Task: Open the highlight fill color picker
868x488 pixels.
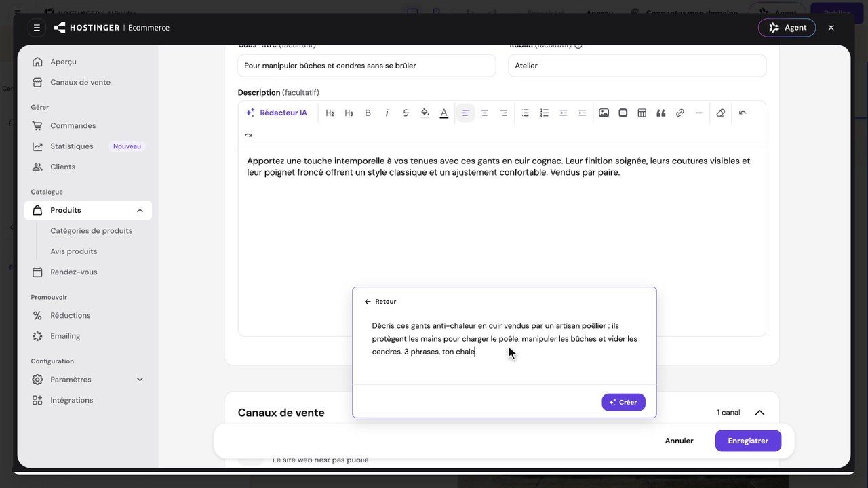Action: (x=425, y=113)
